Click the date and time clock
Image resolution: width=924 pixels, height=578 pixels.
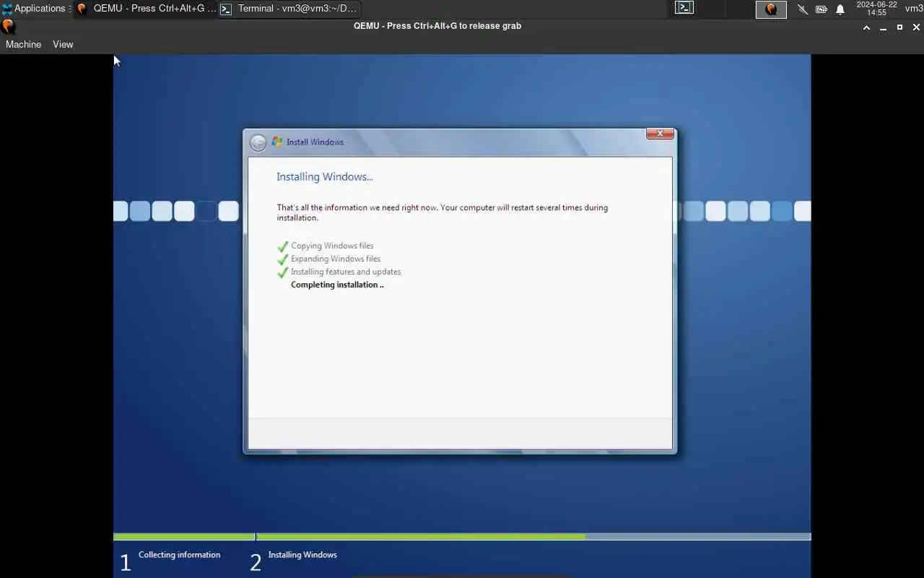[x=876, y=9]
